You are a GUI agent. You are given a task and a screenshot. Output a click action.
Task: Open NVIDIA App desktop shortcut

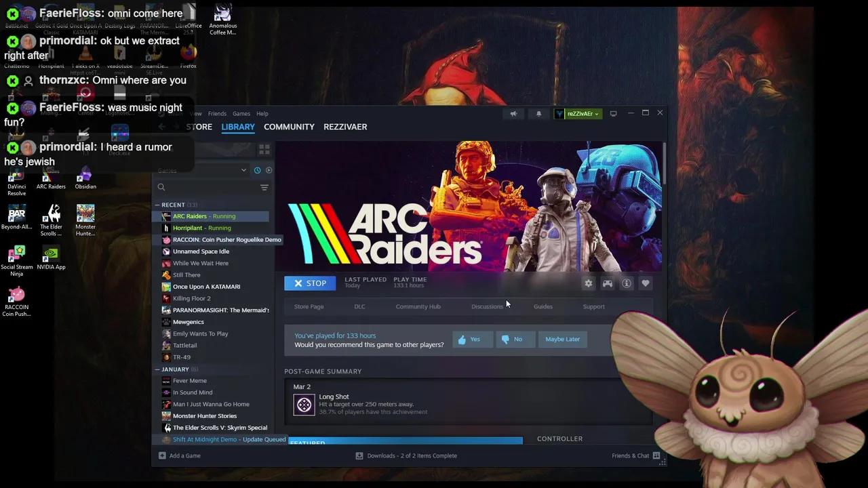(51, 258)
